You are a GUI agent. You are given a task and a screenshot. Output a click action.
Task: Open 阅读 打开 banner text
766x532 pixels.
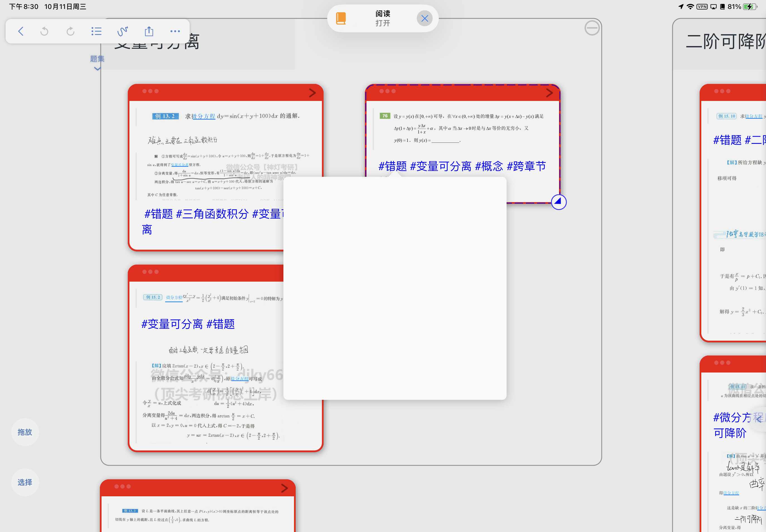382,18
